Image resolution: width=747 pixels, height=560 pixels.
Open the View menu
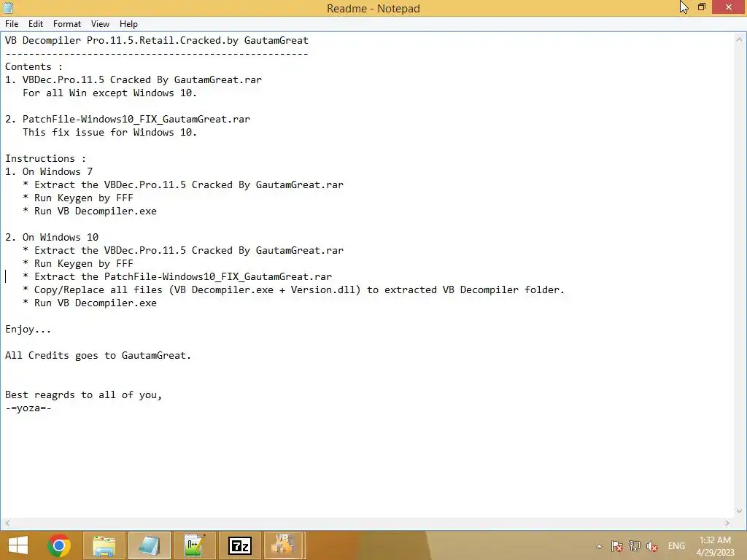100,24
